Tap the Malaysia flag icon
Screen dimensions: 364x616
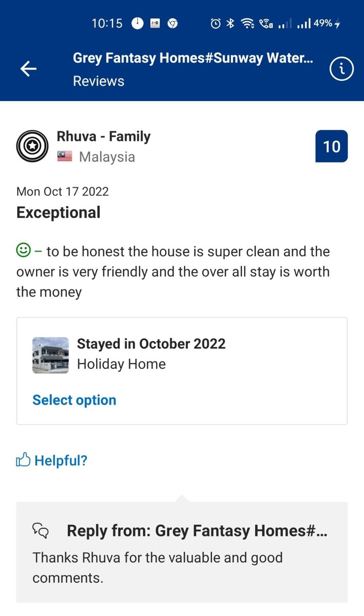[x=65, y=156]
